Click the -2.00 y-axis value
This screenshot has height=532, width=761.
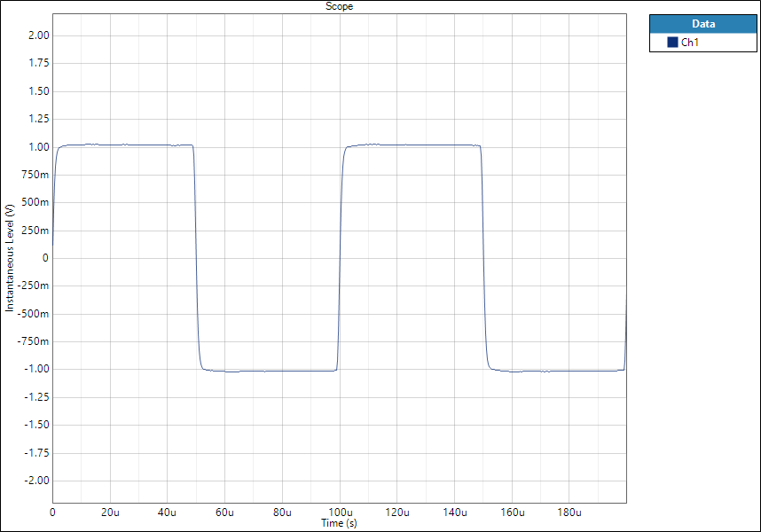(x=37, y=481)
